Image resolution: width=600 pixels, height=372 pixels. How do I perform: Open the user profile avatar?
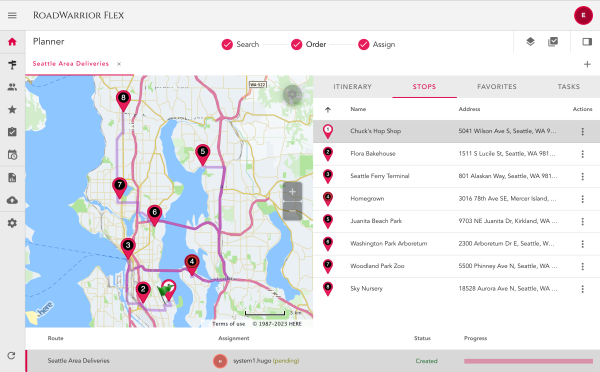(583, 15)
